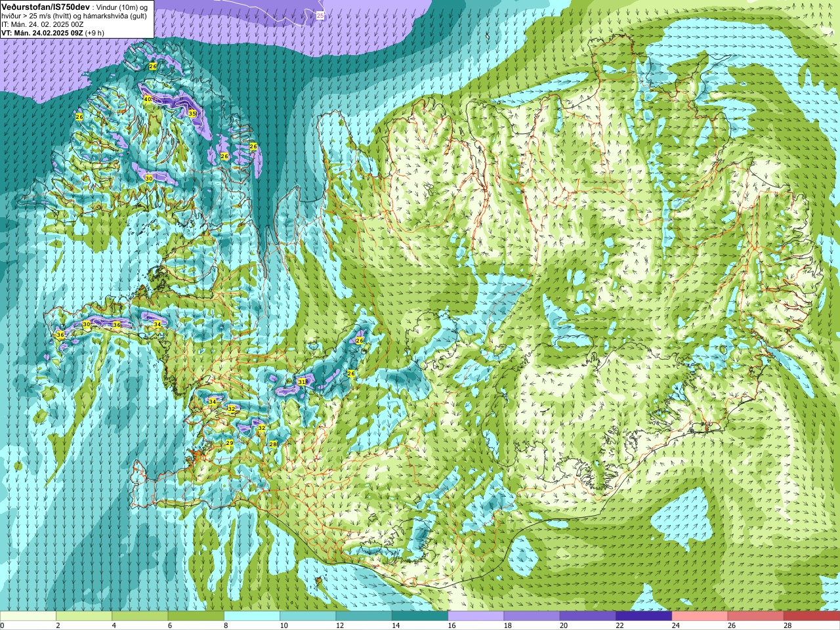The image size is (840, 630).
Task: Select the 22–24 m/s dark indigo legend swatch
Action: [x=644, y=616]
